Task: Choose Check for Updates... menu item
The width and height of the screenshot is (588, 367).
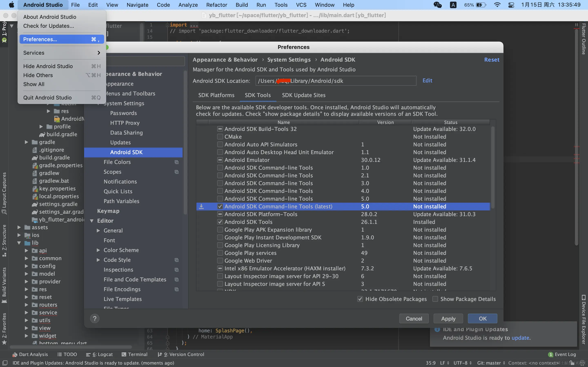Action: point(49,26)
